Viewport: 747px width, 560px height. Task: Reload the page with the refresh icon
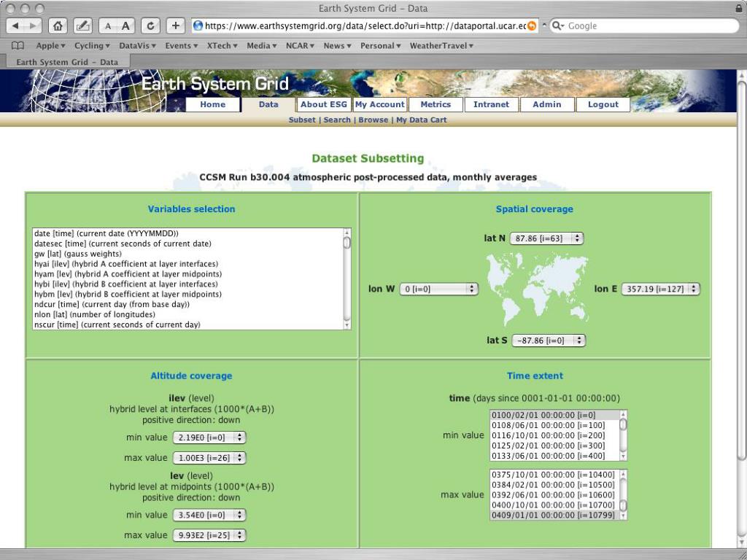click(150, 26)
